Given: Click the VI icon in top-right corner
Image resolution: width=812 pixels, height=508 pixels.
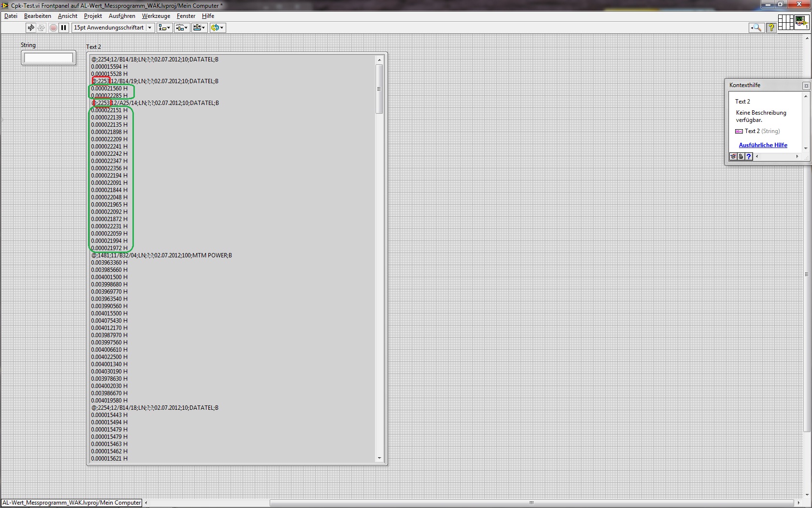Looking at the screenshot, I should [801, 22].
